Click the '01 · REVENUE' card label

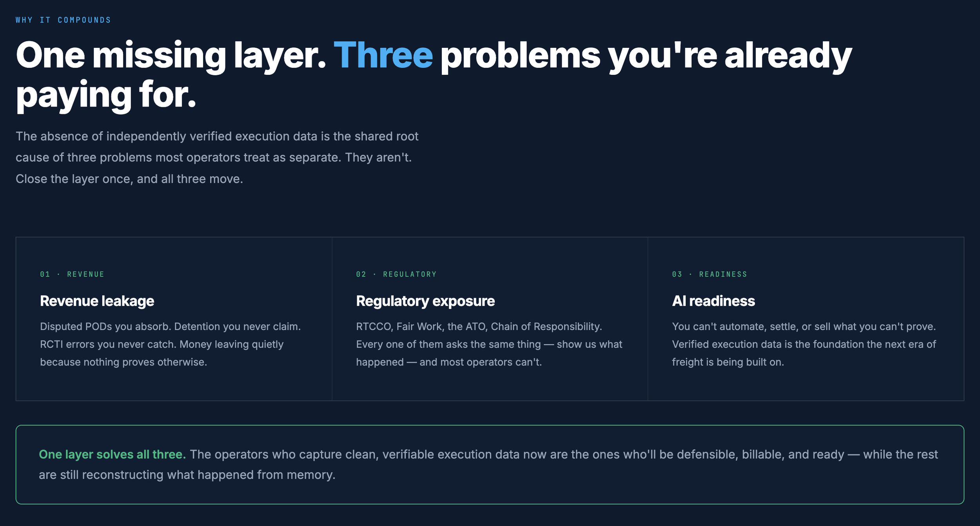(72, 274)
